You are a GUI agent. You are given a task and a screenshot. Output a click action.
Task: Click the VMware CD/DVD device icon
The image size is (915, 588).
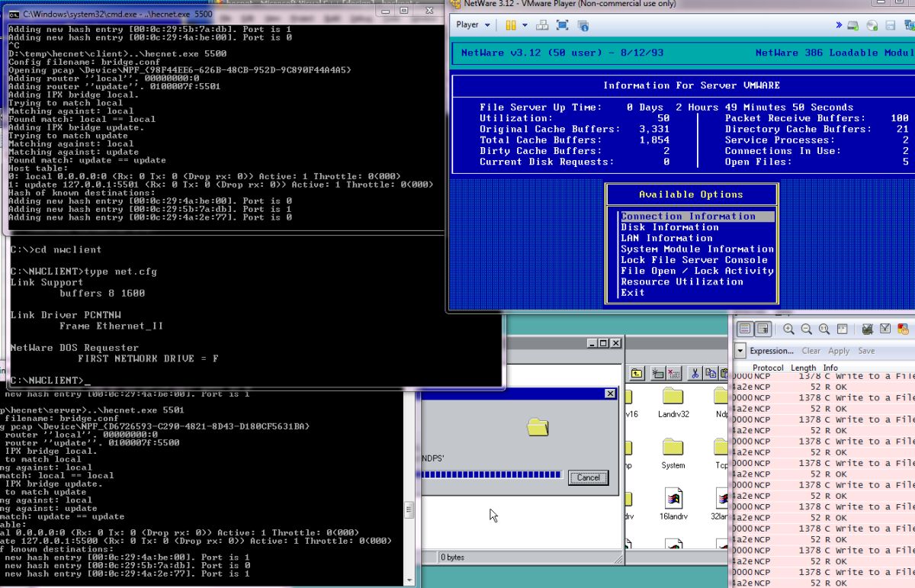(x=872, y=26)
